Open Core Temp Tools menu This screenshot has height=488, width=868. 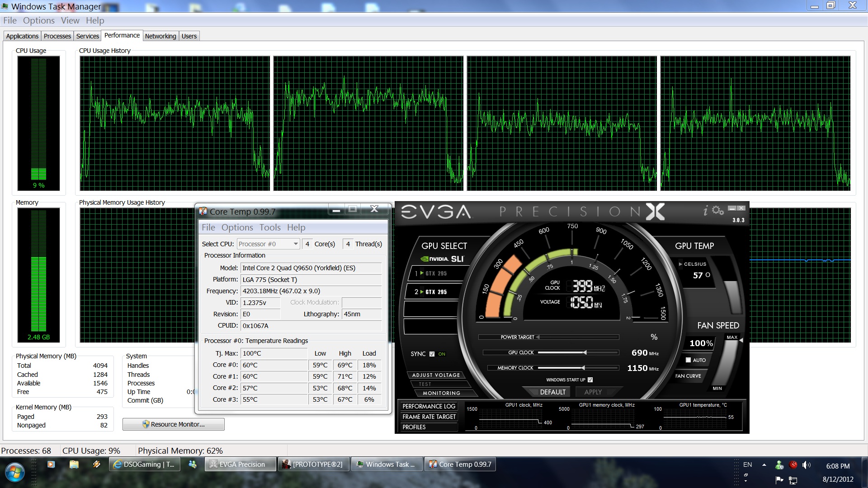coord(270,227)
